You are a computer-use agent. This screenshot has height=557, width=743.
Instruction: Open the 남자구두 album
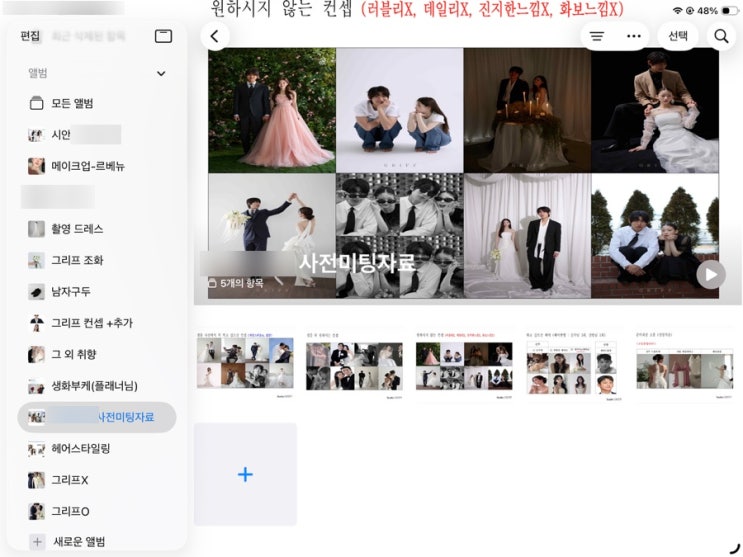97,292
